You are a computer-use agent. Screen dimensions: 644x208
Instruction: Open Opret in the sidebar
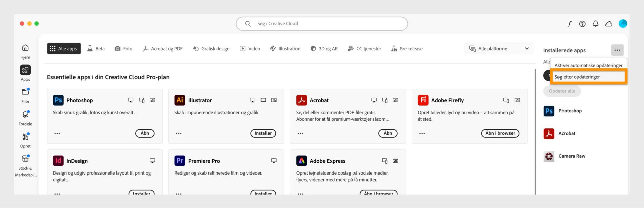coord(25,140)
